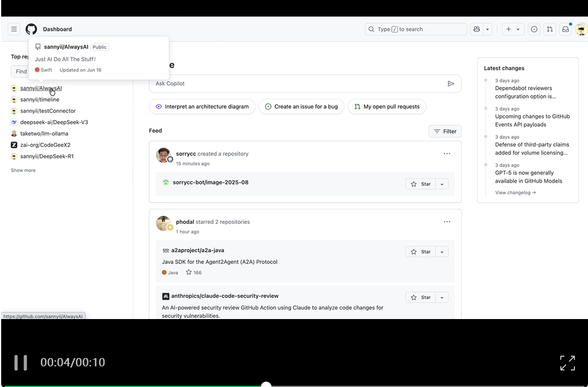The image size is (588, 387).
Task: Star the anthropics/claude-code-security-review repository
Action: (x=421, y=297)
